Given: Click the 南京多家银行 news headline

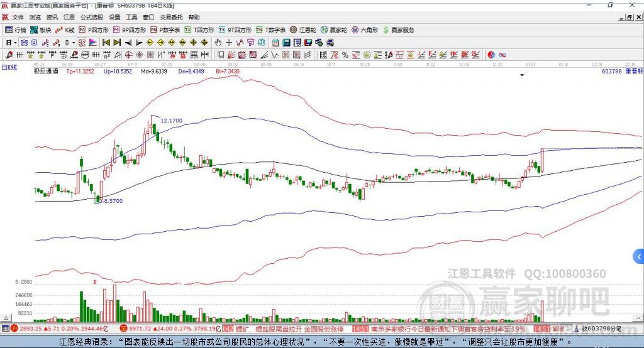Looking at the screenshot, I should pyautogui.click(x=448, y=329).
